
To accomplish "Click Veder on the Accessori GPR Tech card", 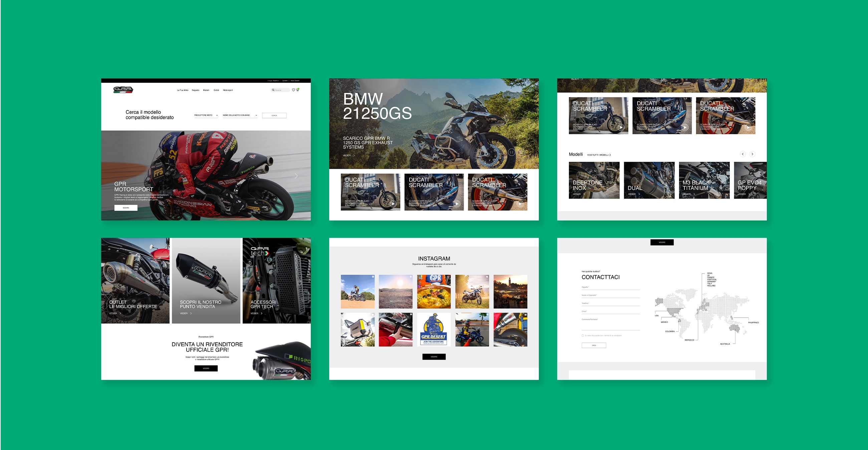I will point(256,313).
